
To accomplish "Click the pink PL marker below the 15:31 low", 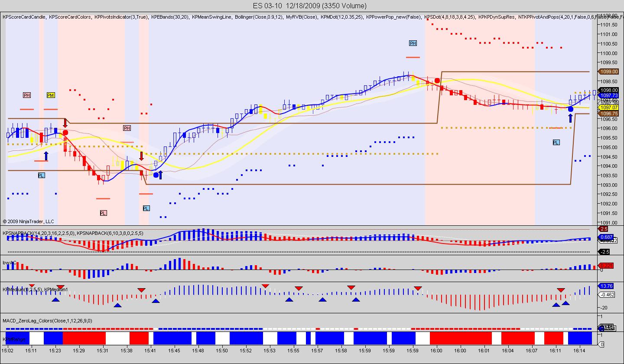I will click(x=103, y=213).
